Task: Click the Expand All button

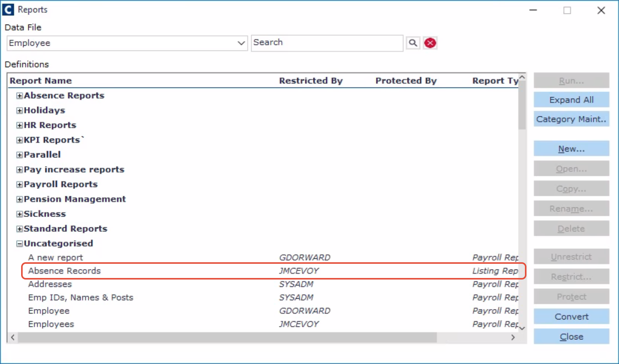Action: click(x=571, y=100)
